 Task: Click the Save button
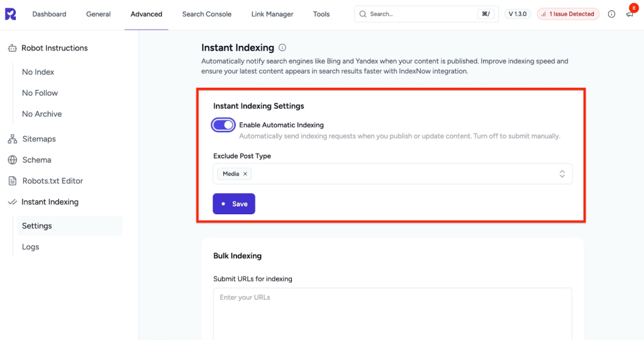pos(234,204)
